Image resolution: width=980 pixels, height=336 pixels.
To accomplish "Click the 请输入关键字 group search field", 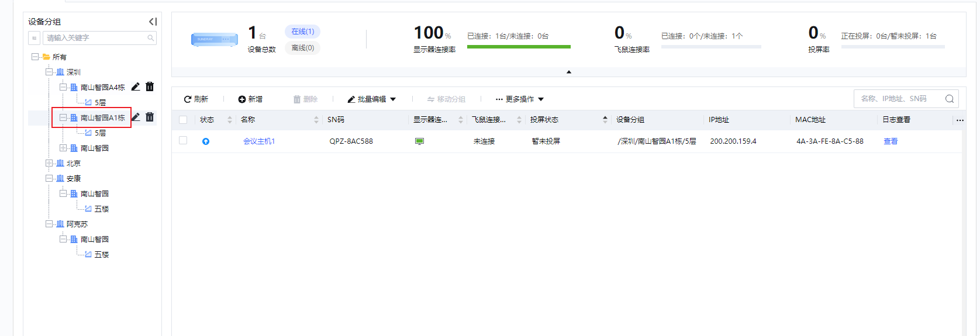I will 95,38.
